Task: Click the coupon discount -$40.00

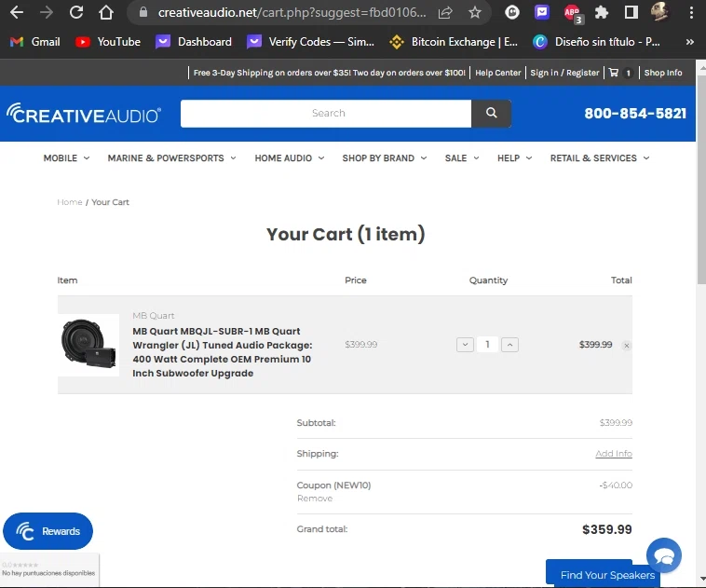Action: (x=616, y=485)
